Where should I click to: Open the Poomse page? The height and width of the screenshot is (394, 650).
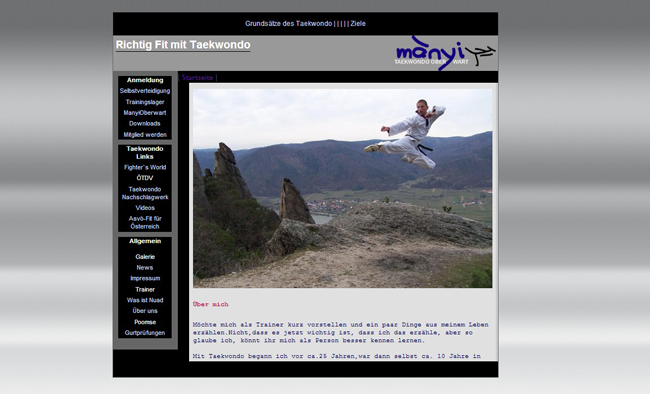tap(145, 322)
